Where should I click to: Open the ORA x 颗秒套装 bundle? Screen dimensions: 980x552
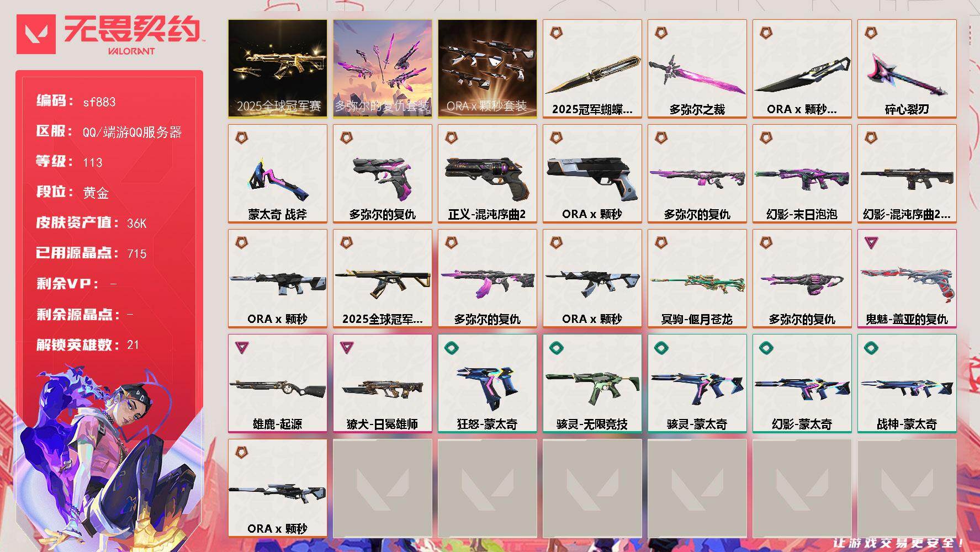coord(488,69)
